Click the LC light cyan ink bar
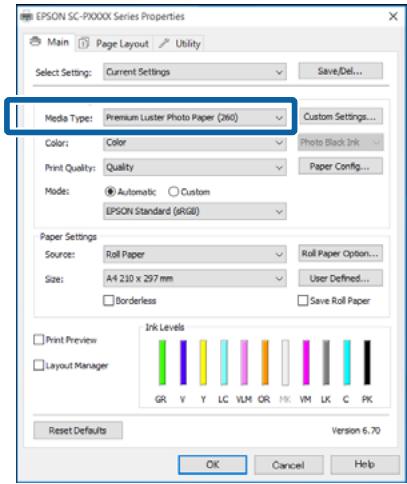 (224, 362)
